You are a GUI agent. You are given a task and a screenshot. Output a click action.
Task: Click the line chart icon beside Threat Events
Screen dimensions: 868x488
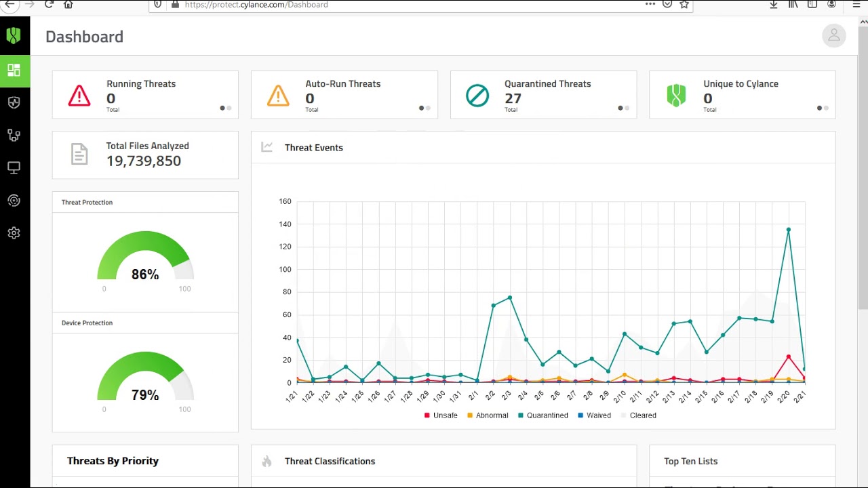click(267, 147)
